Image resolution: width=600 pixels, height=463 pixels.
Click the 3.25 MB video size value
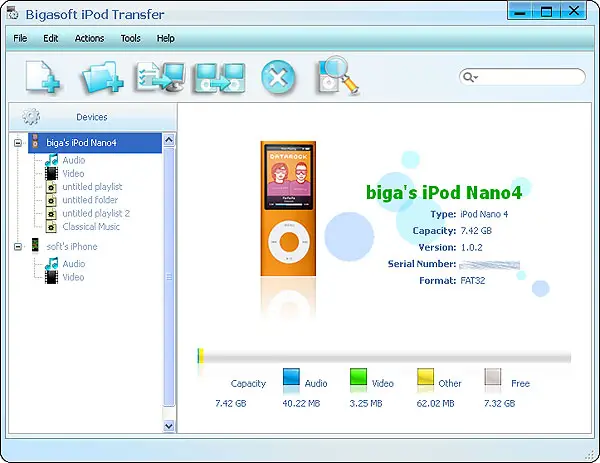coord(366,403)
